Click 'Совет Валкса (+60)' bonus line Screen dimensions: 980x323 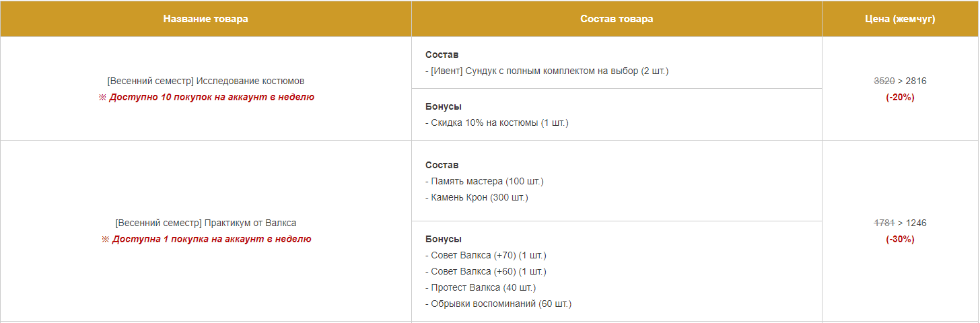[x=486, y=271]
